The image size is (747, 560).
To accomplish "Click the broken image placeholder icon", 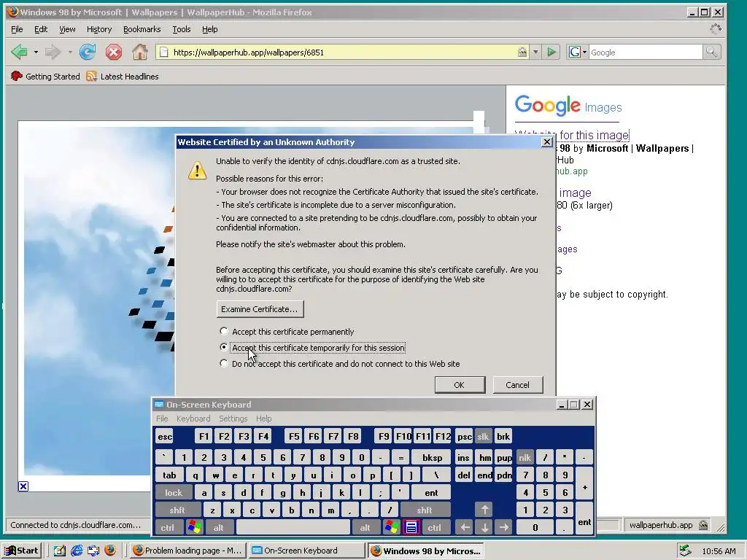I will click(23, 486).
